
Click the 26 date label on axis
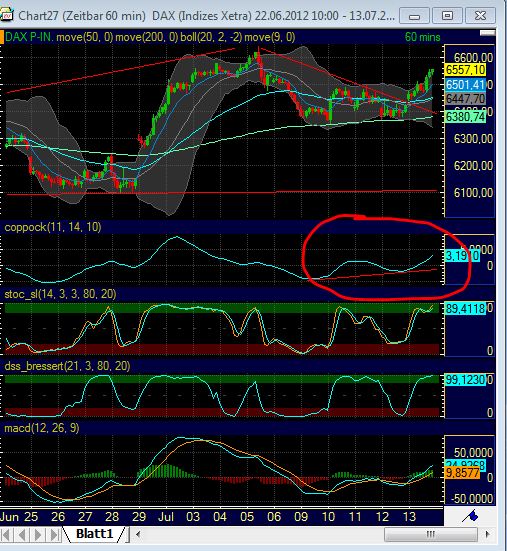click(x=58, y=517)
